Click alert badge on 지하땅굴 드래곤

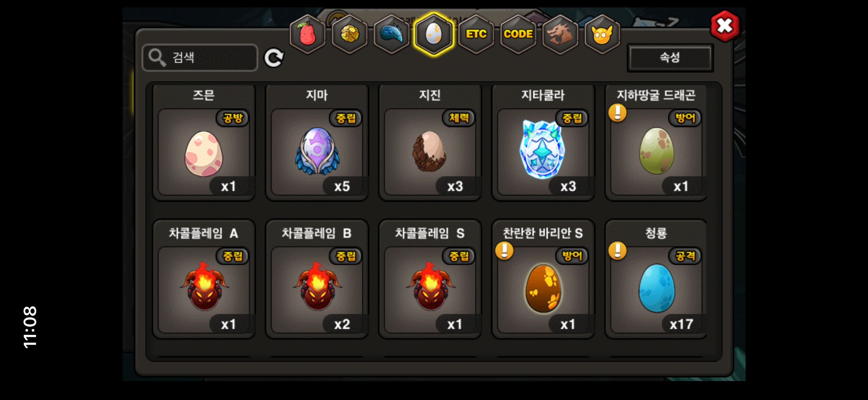(x=617, y=112)
